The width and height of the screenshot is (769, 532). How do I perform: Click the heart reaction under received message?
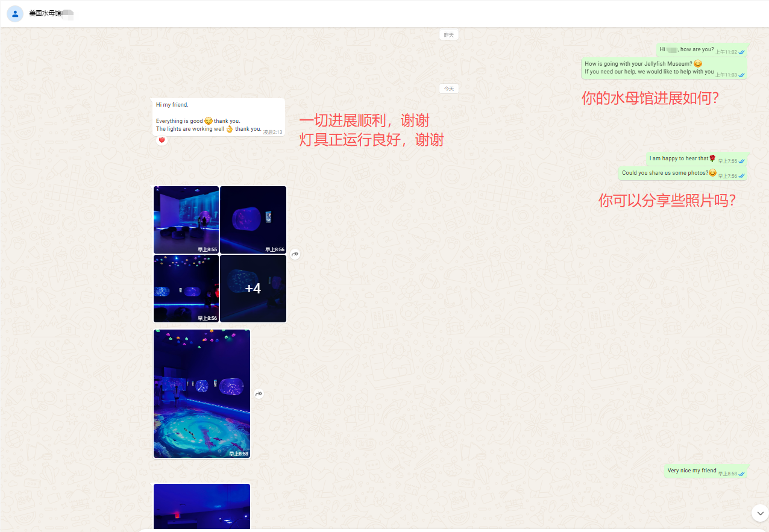[162, 140]
